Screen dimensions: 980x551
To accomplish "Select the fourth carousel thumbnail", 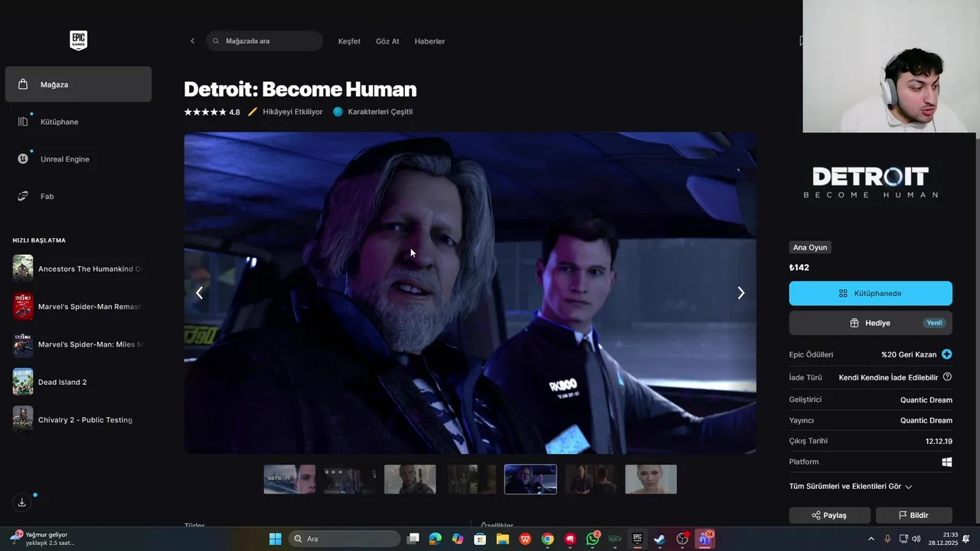I will pos(470,479).
